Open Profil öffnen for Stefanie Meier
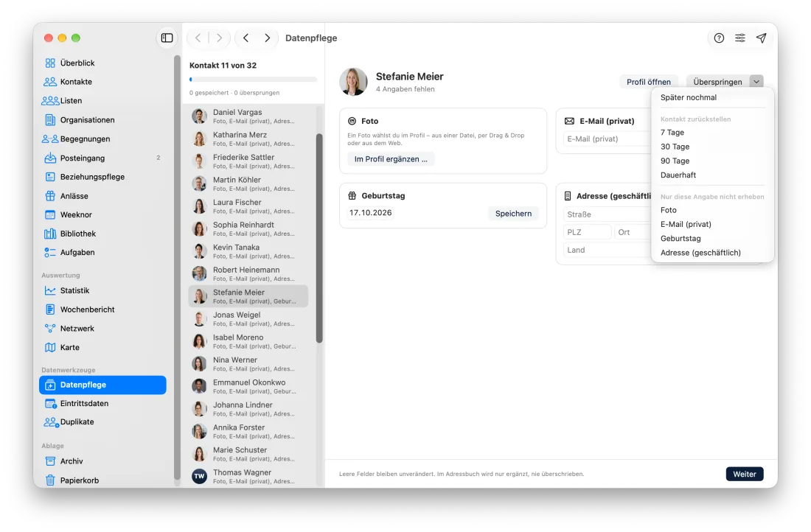Screen dimensions: 811x532 649,82
